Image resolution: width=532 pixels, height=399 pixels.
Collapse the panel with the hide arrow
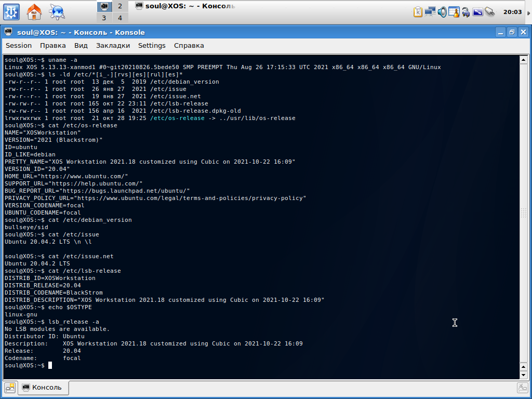pyautogui.click(x=528, y=12)
